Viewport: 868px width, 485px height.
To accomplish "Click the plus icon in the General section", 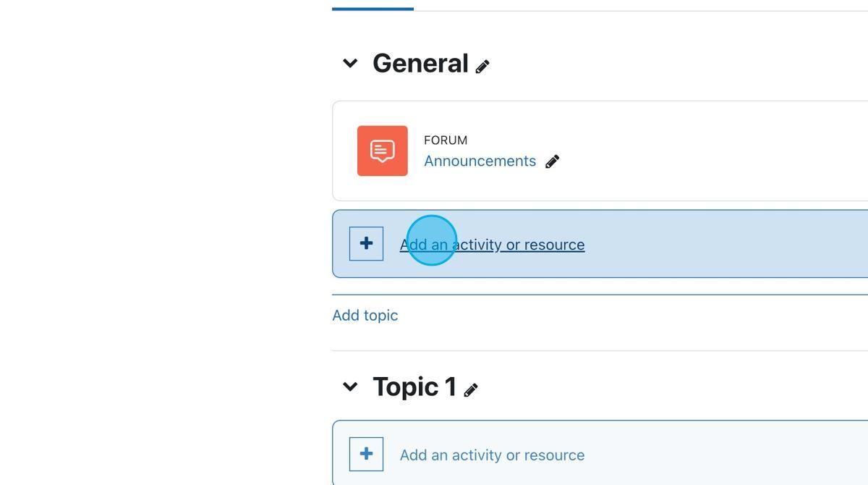I will 366,243.
